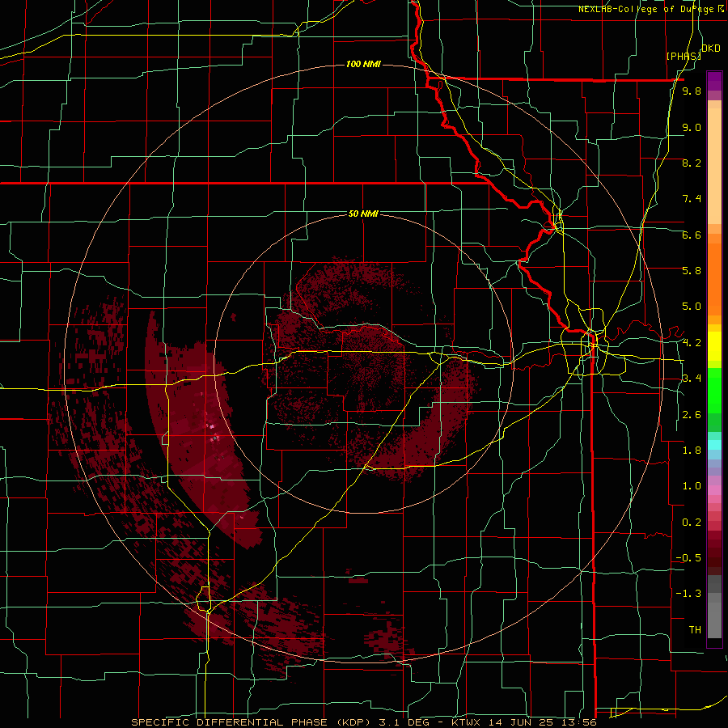Pick the bright green band on the color bar
Image resolution: width=728 pixels, height=728 pixels.
point(714,389)
